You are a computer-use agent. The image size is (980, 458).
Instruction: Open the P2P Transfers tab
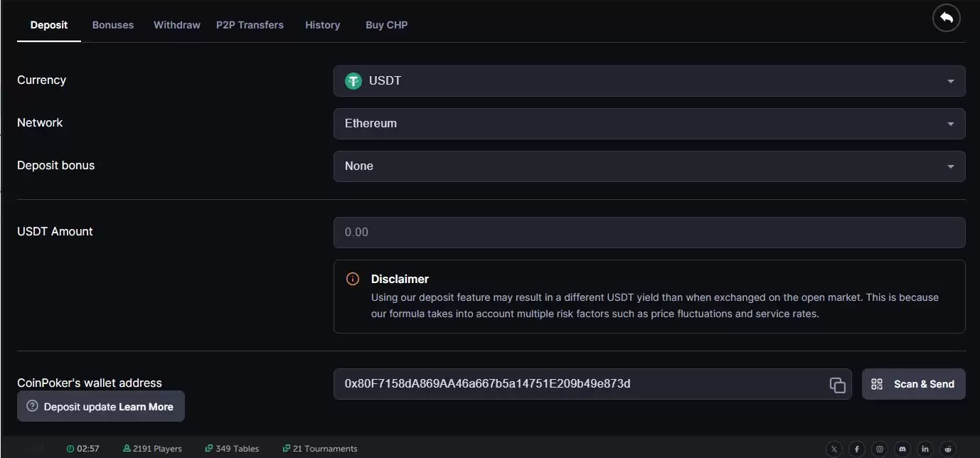(x=250, y=25)
